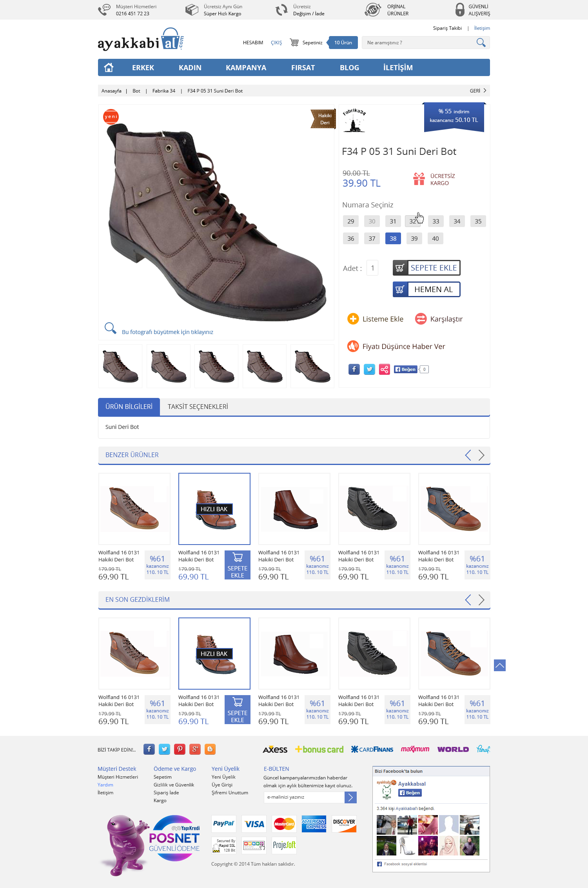Screen dimensions: 588x888
Task: Show previous En Son Gezdiklerim items
Action: point(468,600)
